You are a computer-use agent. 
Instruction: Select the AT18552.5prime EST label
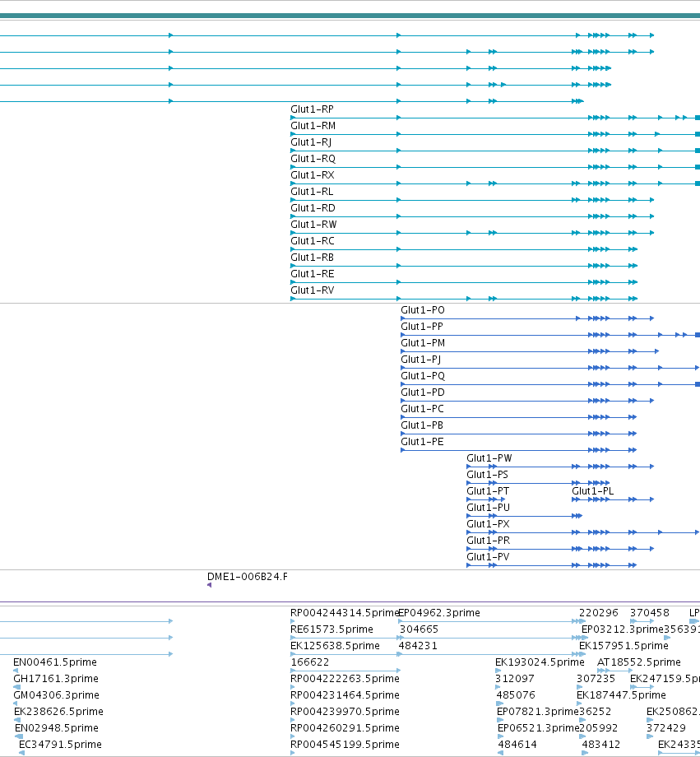[x=639, y=662]
